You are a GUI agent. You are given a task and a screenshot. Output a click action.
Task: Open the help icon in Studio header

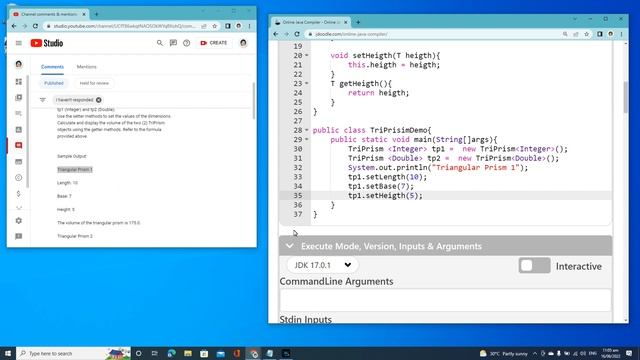187,43
